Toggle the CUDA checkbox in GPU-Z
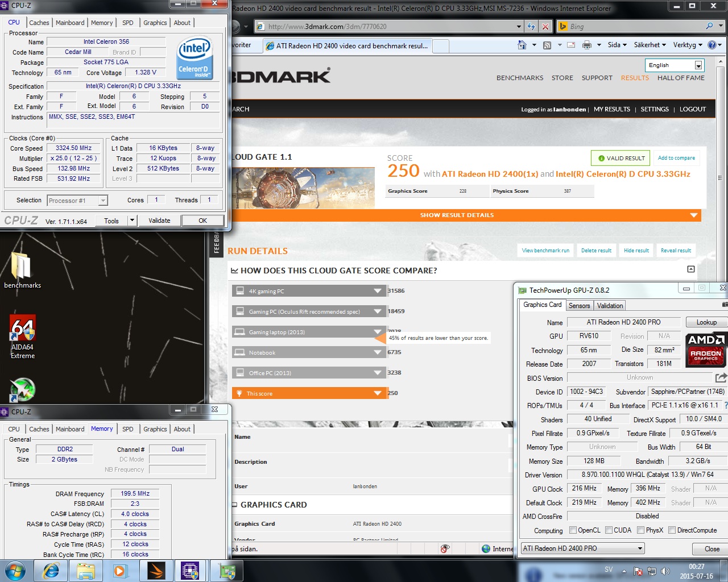This screenshot has height=582, width=728. pos(609,530)
